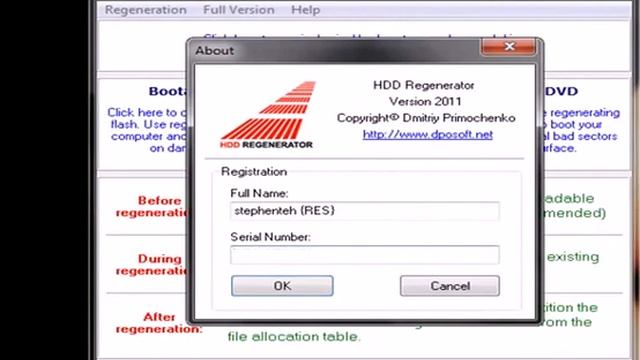640x360 pixels.
Task: Click 'During regeneration' label in main window
Action: click(x=152, y=264)
